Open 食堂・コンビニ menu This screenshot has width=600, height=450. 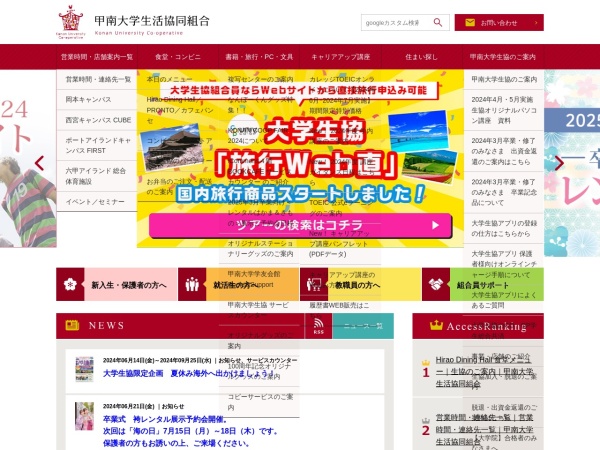tap(178, 57)
